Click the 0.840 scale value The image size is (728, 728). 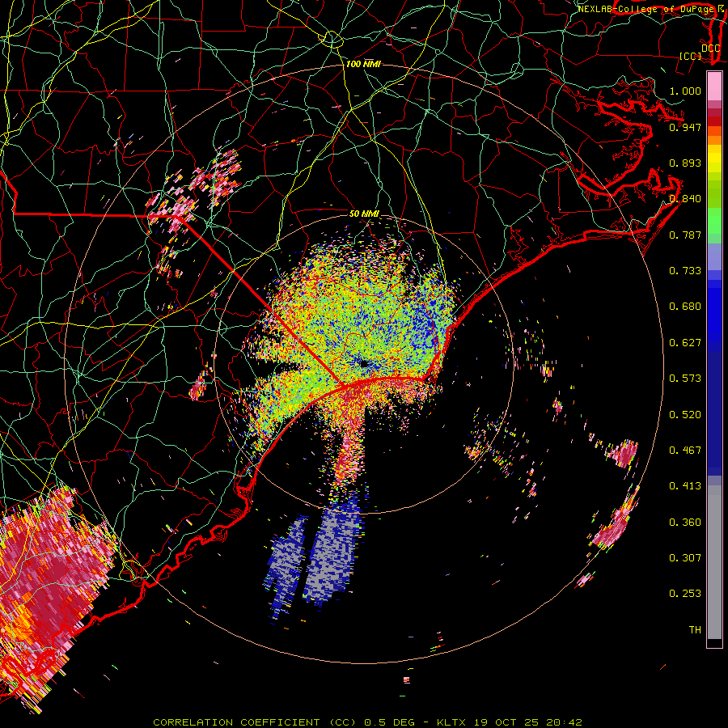tap(685, 199)
